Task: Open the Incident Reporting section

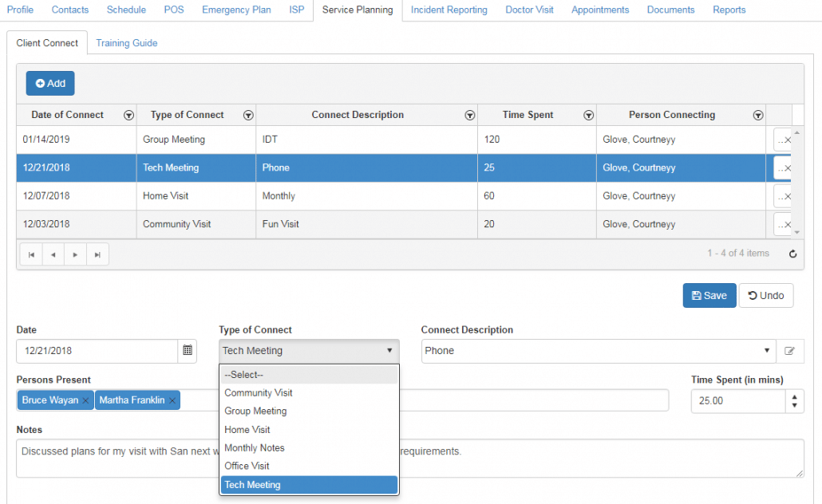Action: 449,10
